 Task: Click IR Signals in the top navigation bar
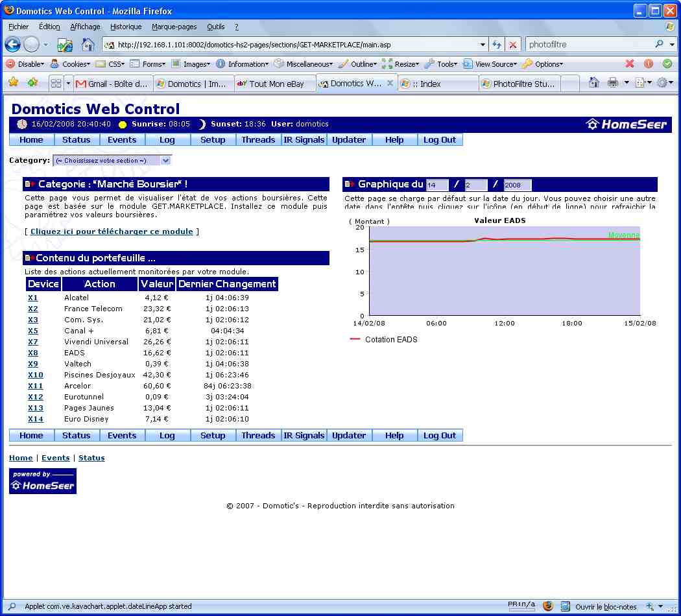tap(304, 140)
